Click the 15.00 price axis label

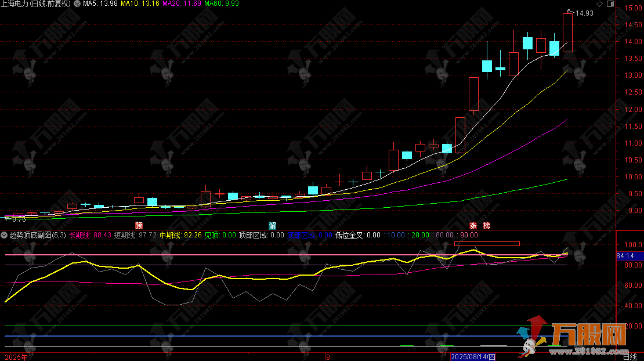(x=633, y=8)
